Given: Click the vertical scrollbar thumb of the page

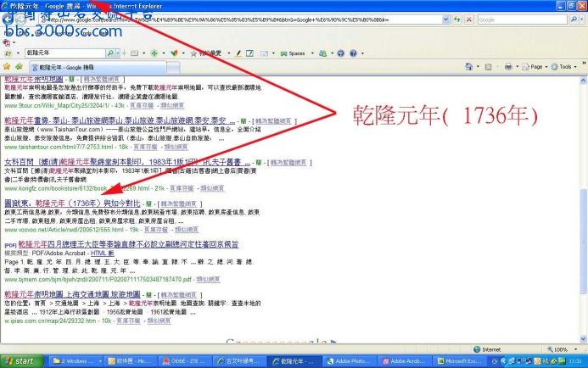Looking at the screenshot, I should (x=583, y=241).
